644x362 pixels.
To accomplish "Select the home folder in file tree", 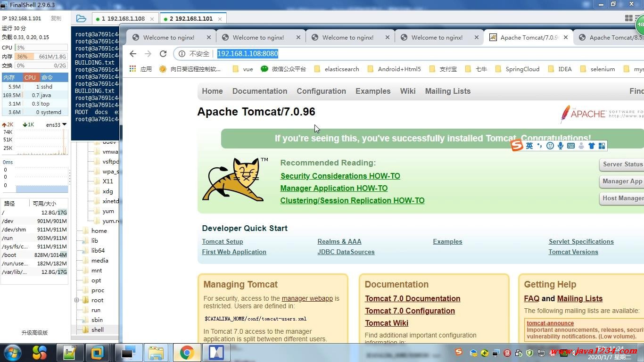I will click(x=99, y=231).
